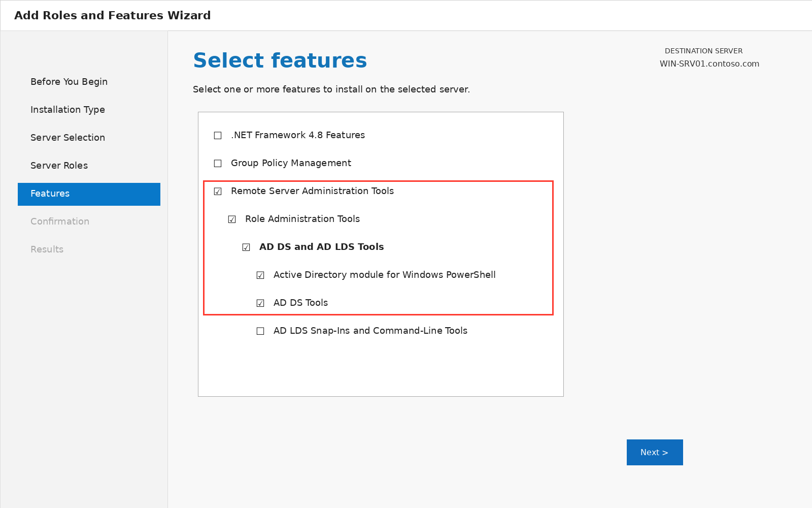Click the DESTINATION SERVER label
Screen dimensions: 812x508
tap(703, 51)
